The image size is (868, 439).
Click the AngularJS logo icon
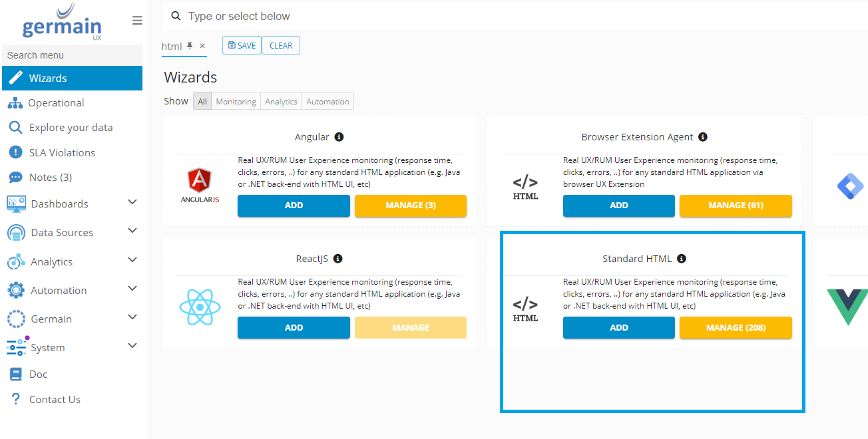tap(200, 186)
